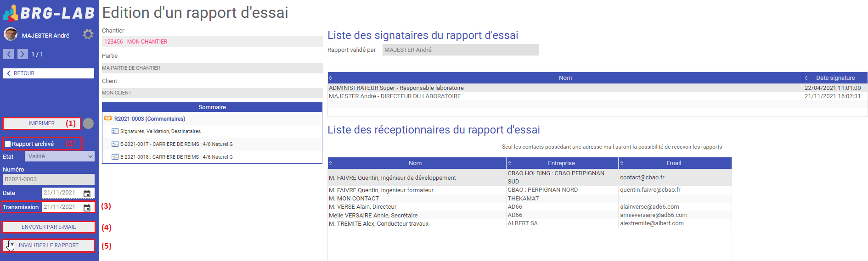Click the Client field MON CLIENT

click(x=212, y=93)
